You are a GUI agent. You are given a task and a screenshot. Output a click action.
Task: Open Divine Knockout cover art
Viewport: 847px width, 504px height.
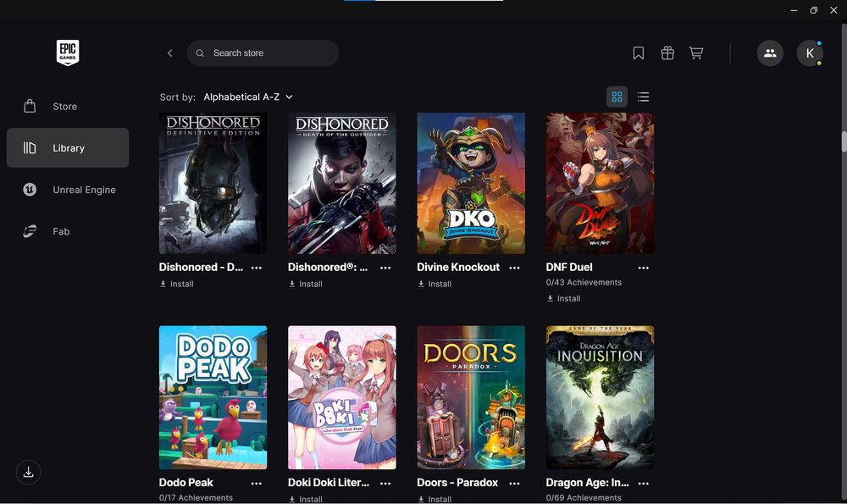point(471,183)
